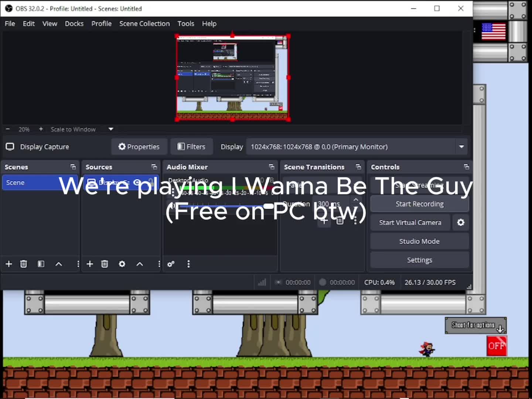The height and width of the screenshot is (399, 532).
Task: Float the Scene Transitions dock panel
Action: 358,167
